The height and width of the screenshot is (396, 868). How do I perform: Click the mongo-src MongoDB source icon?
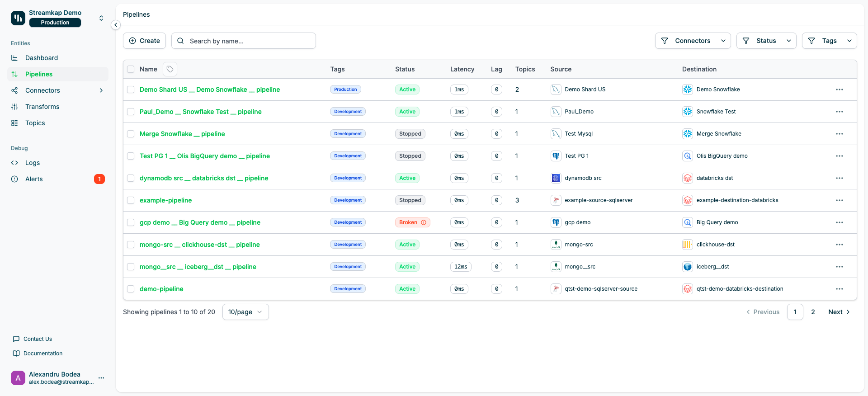556,245
